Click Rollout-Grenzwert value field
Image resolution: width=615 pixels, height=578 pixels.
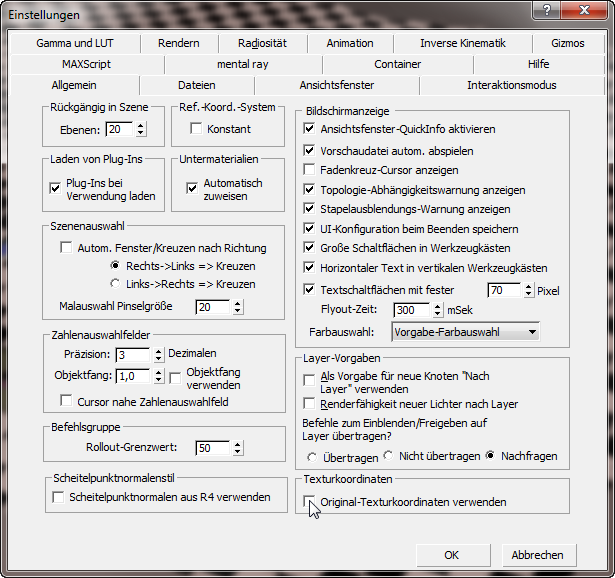pyautogui.click(x=213, y=447)
